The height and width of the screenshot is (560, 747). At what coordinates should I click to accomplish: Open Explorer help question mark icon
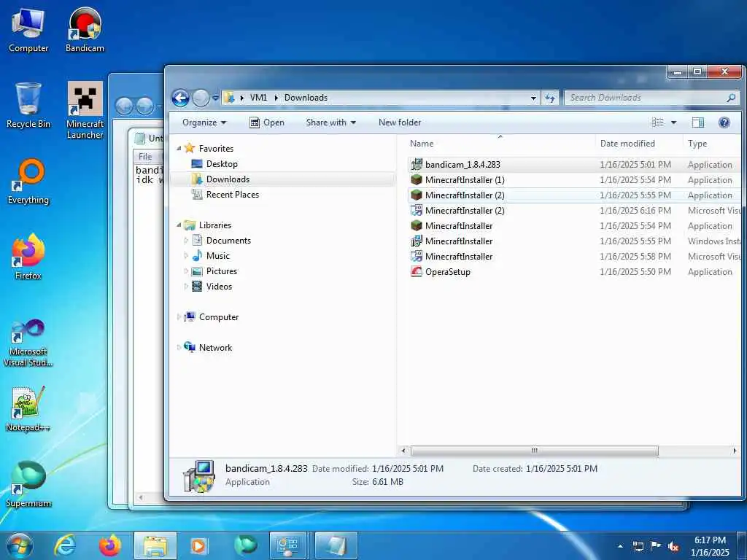724,122
